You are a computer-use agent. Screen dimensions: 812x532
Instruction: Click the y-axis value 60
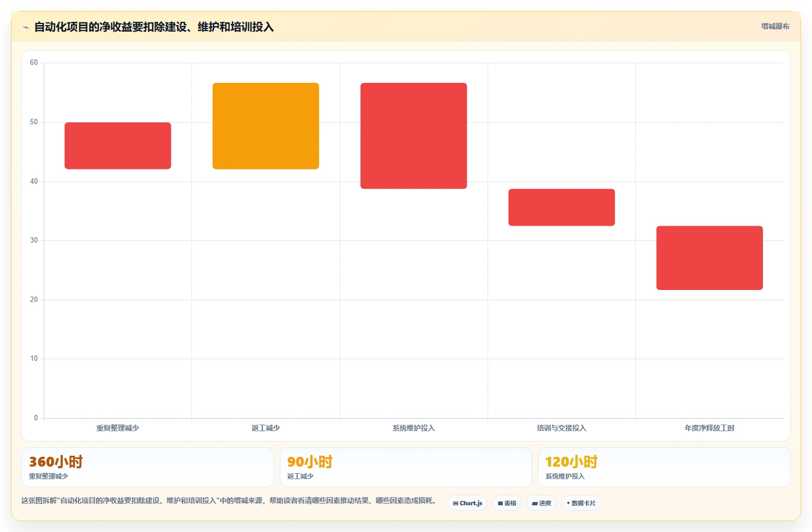pos(34,63)
